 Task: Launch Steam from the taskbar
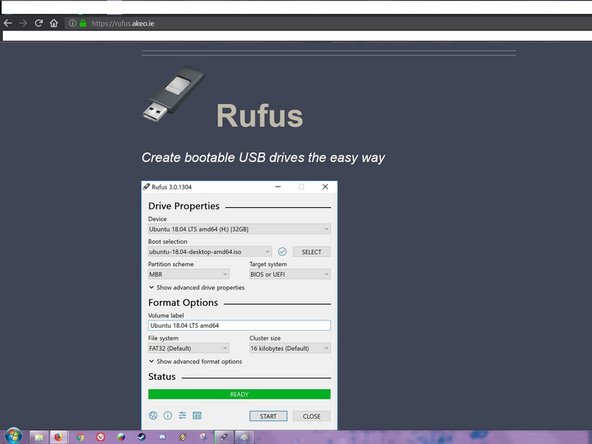tap(142, 437)
